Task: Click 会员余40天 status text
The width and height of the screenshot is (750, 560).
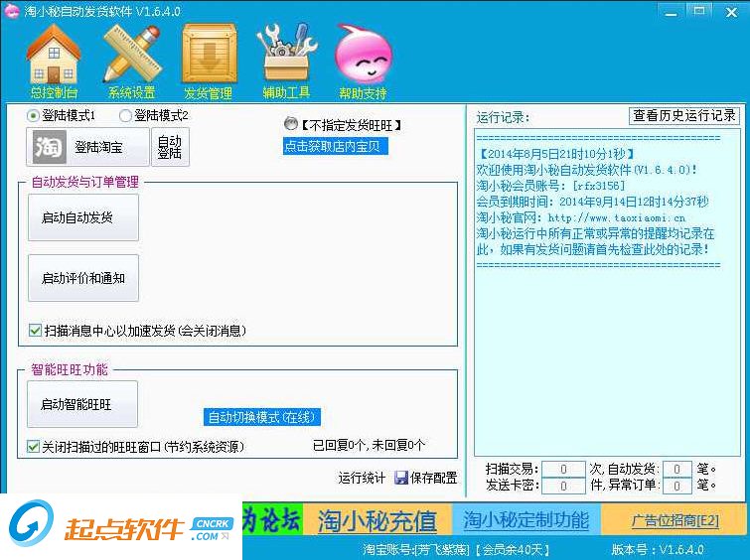Action: coord(513,549)
